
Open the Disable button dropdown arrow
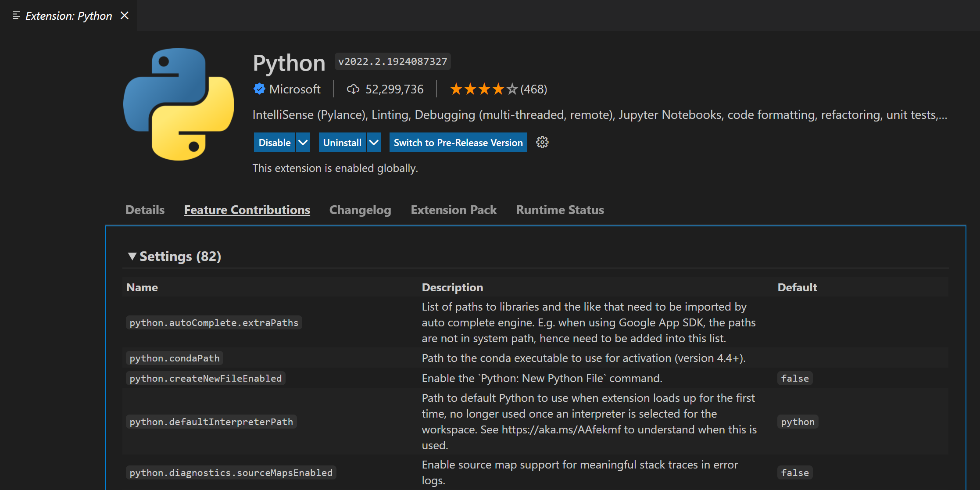coord(303,143)
